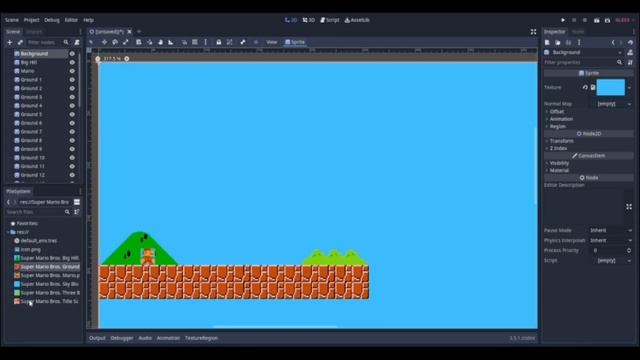Open the Output bottom panel
Viewport: 640px width, 360px height.
[x=97, y=338]
